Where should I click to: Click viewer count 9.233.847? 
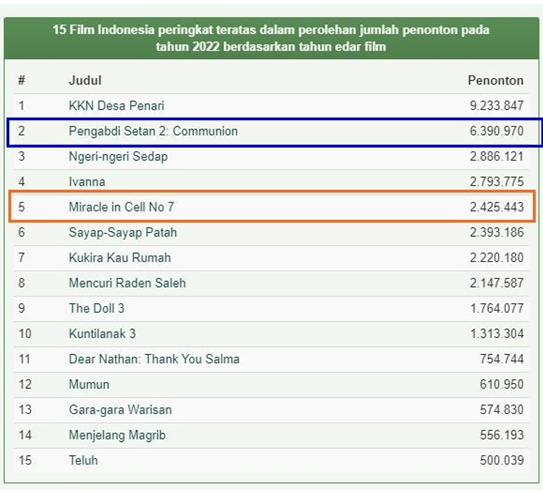click(x=497, y=106)
